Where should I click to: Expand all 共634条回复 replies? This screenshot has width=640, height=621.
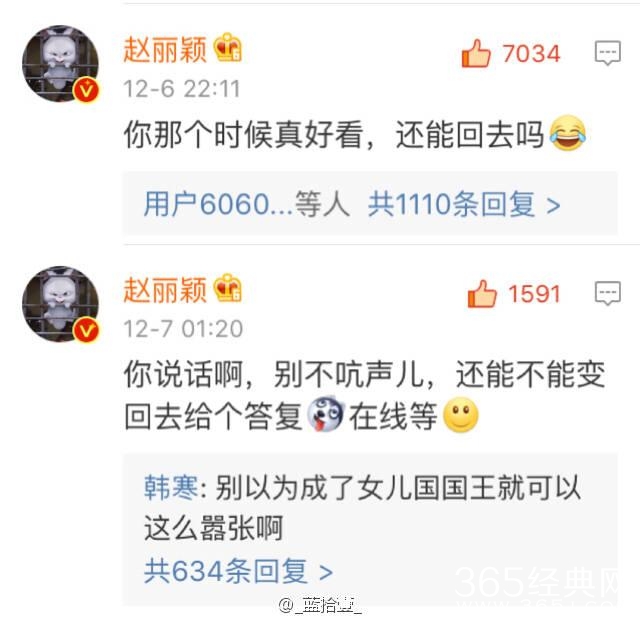(238, 571)
